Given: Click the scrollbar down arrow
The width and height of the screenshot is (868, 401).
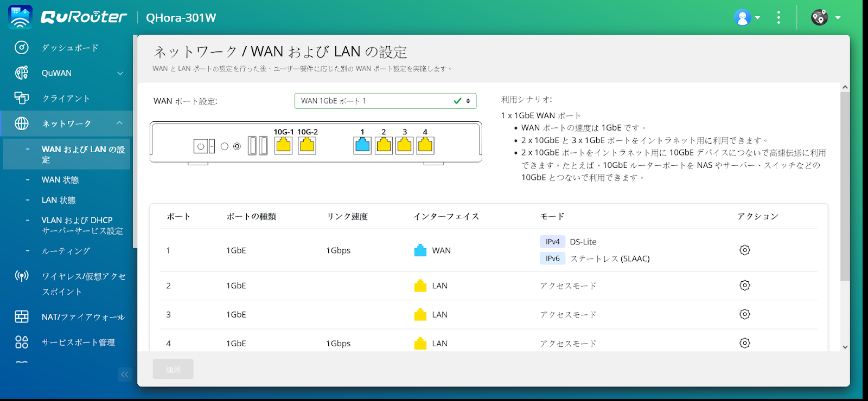Looking at the screenshot, I should pos(845,347).
